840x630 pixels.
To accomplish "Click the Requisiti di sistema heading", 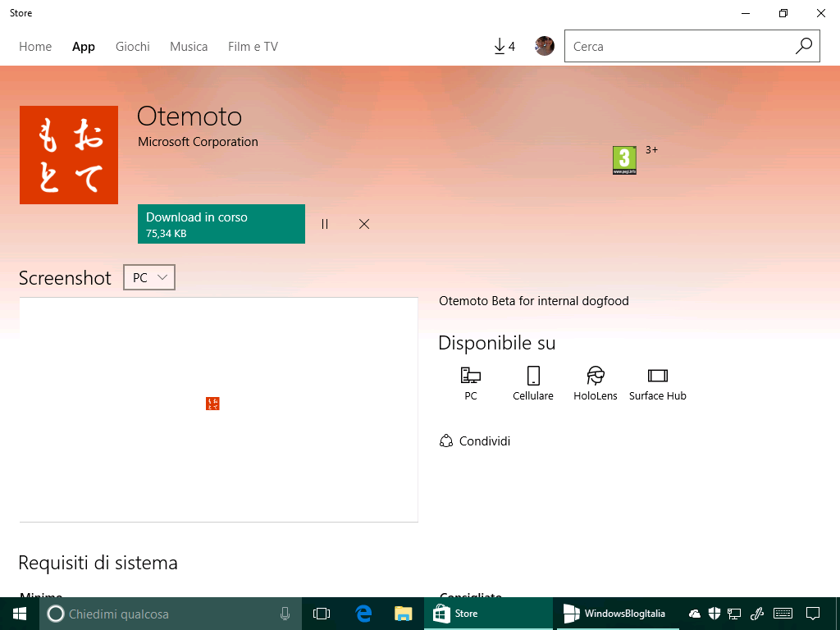I will (x=98, y=563).
